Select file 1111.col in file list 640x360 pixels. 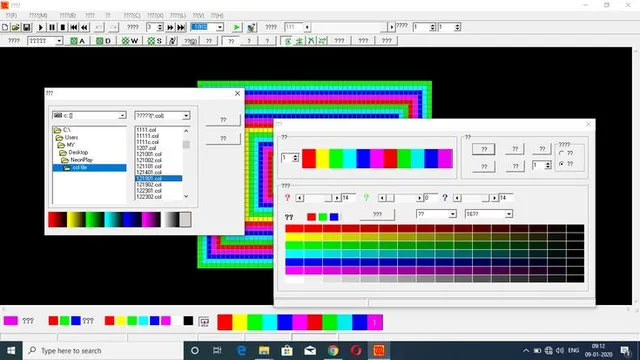click(x=146, y=130)
